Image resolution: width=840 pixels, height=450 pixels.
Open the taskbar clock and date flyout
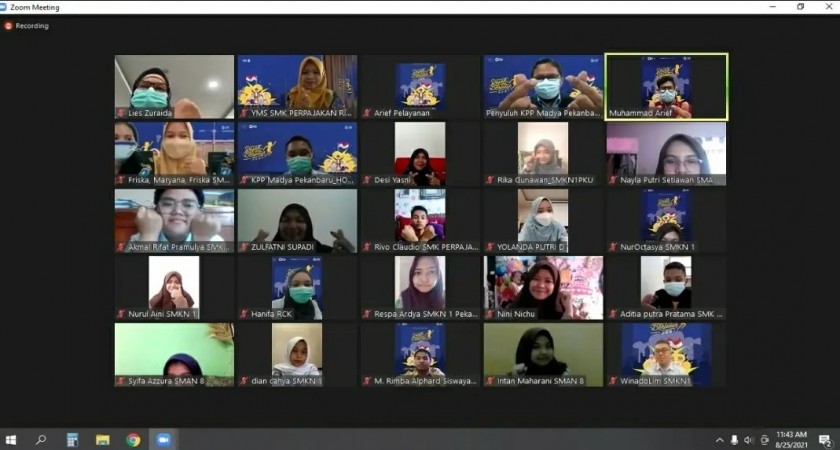(x=792, y=440)
